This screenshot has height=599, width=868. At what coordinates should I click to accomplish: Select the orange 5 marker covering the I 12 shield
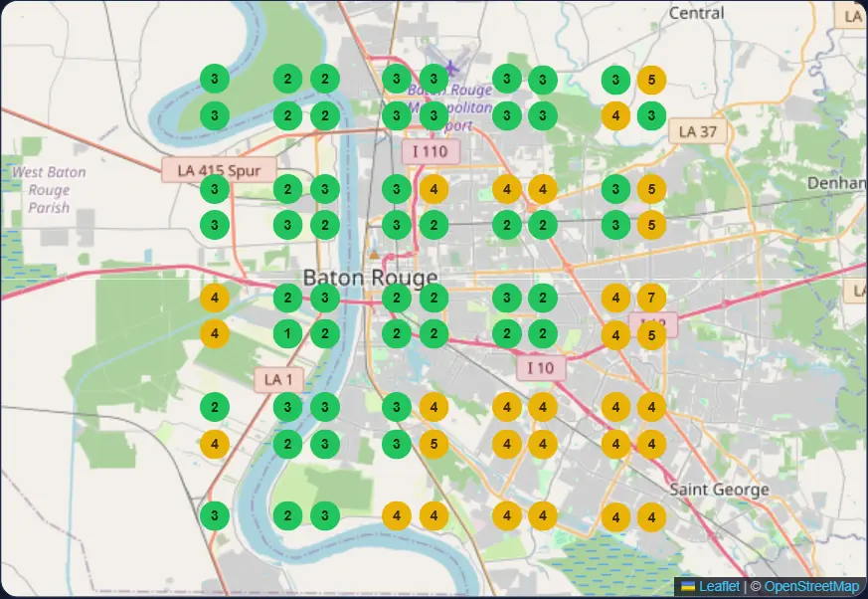coord(651,335)
